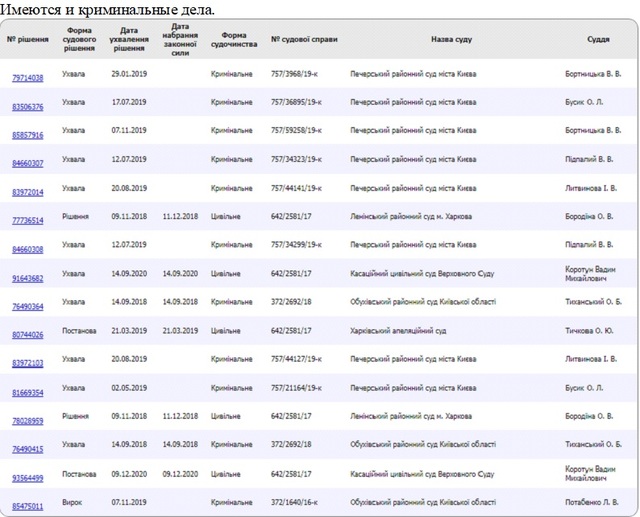Open decision link 76490364

tap(27, 306)
